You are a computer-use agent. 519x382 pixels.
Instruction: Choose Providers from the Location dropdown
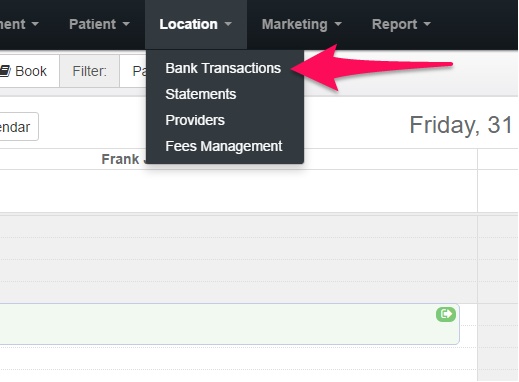pyautogui.click(x=195, y=120)
